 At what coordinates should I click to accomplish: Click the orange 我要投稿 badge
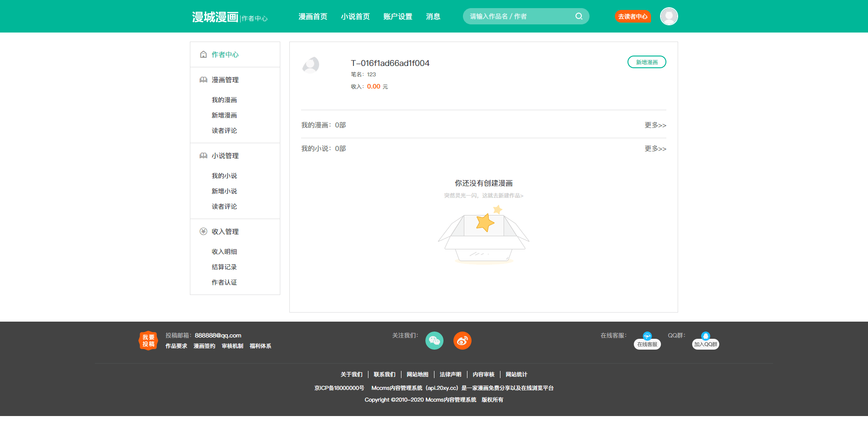(148, 341)
